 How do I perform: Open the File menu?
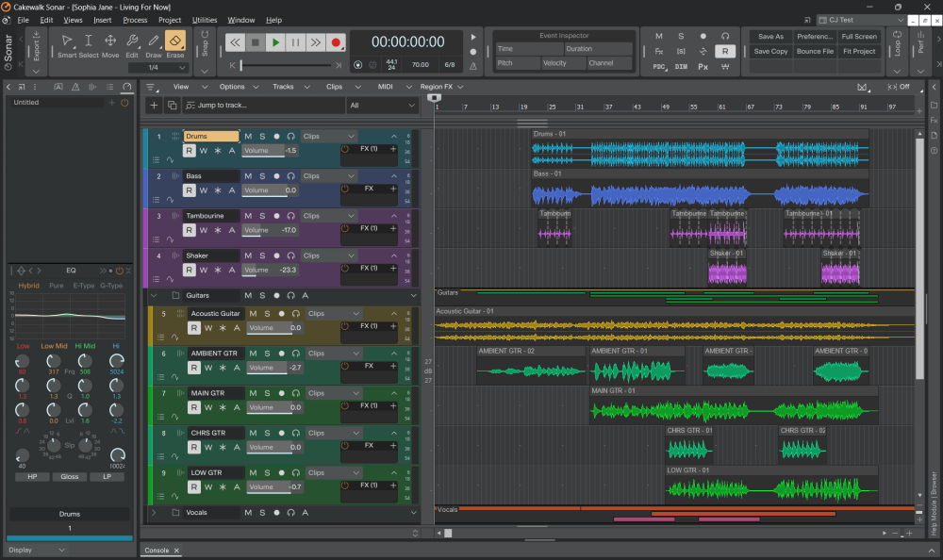click(23, 20)
